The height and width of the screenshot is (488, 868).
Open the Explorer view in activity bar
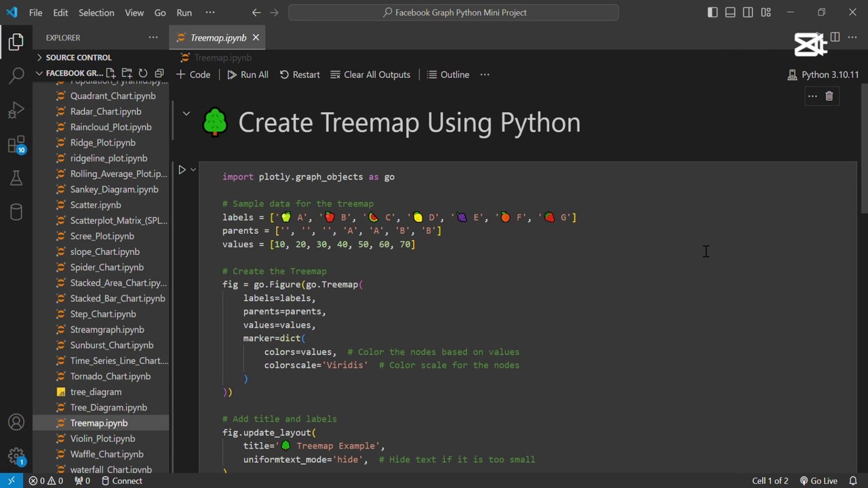pyautogui.click(x=16, y=43)
